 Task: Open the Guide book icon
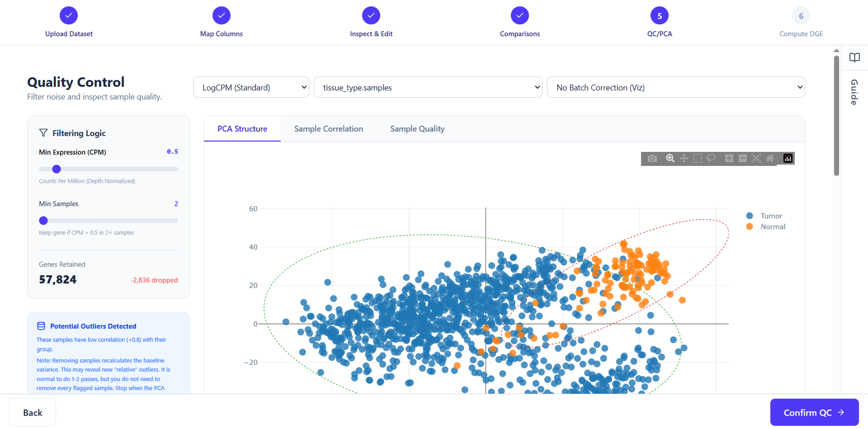pos(854,57)
